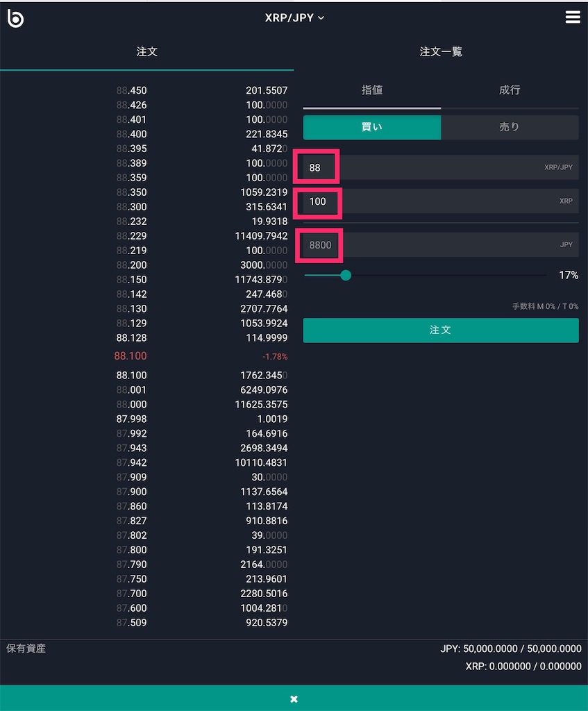Select ask price 88.130
Viewport: 588px width, 711px height.
tap(131, 309)
